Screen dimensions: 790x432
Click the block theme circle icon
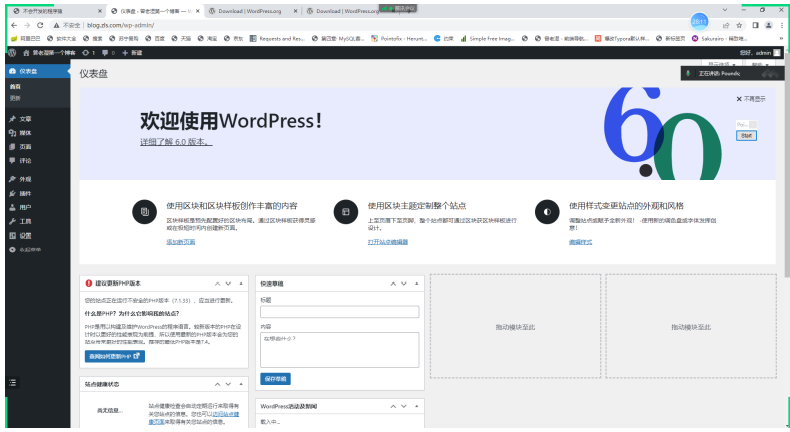coord(346,212)
